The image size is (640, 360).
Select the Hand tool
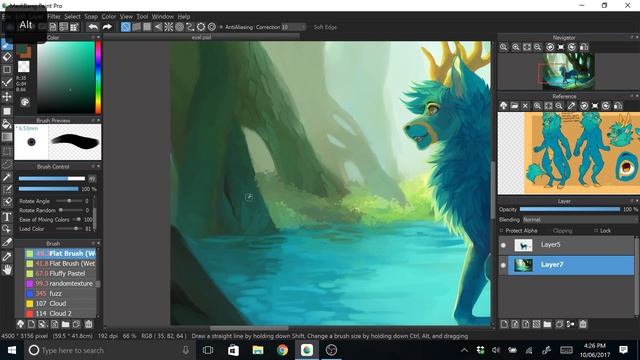coord(7,270)
